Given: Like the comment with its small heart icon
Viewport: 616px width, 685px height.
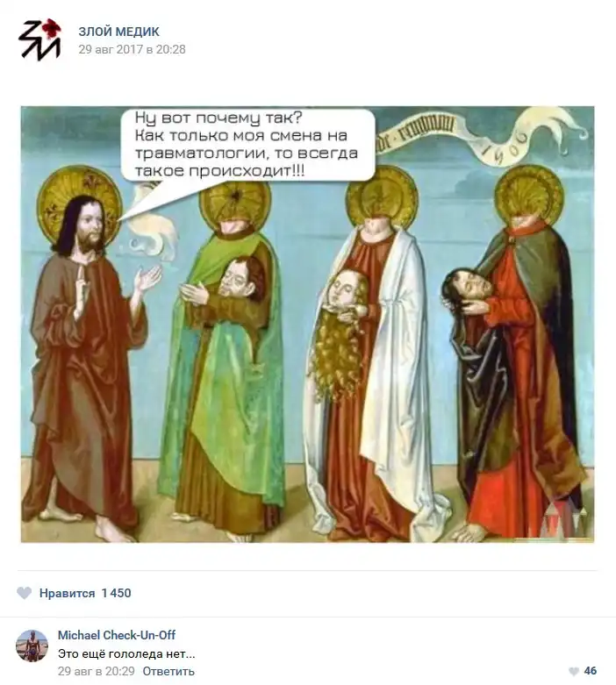Looking at the screenshot, I should point(574,671).
